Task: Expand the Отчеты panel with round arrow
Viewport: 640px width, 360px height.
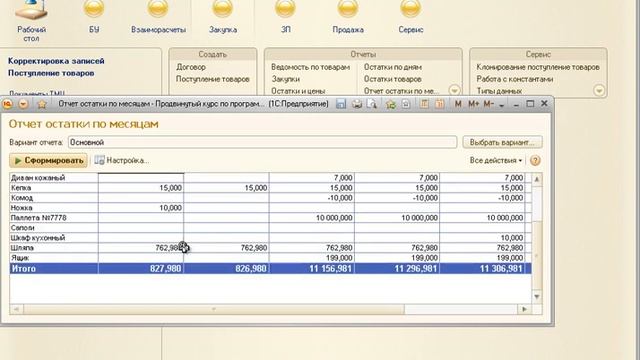Action: tap(454, 90)
